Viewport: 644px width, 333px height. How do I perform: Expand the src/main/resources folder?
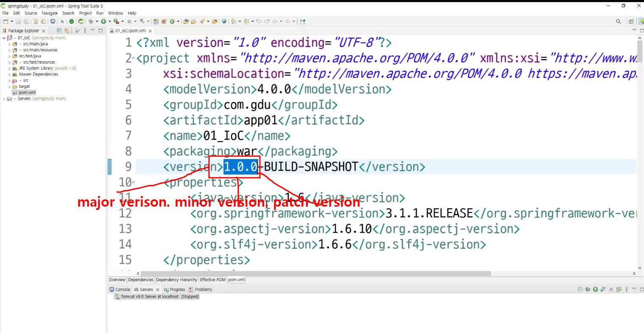tap(9, 50)
